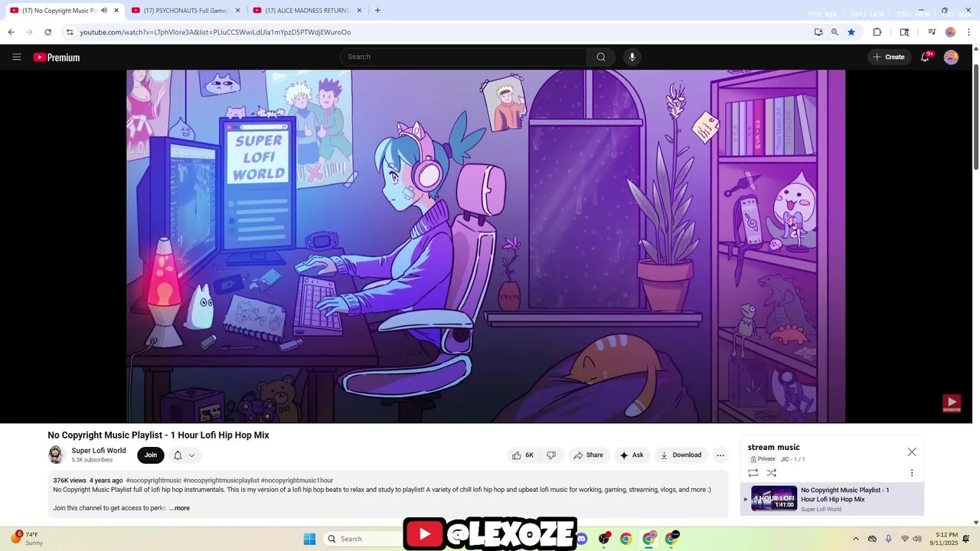Click the YouTube search magnifier button
Image resolution: width=980 pixels, height=551 pixels.
tap(601, 57)
